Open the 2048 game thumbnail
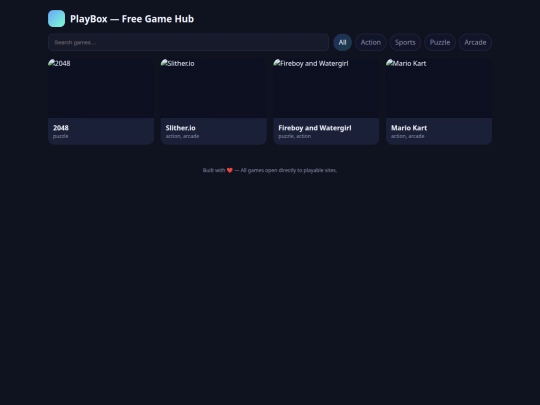This screenshot has height=405, width=540. click(x=101, y=89)
